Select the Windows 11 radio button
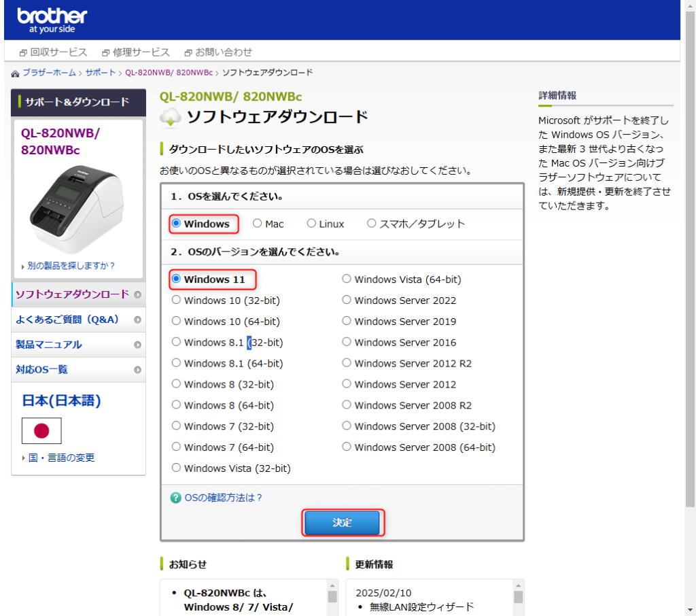The image size is (696, 616). click(176, 279)
